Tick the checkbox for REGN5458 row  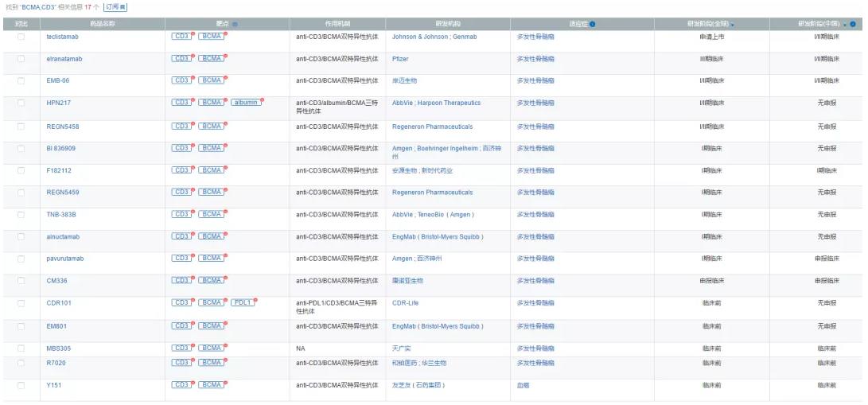pos(21,127)
